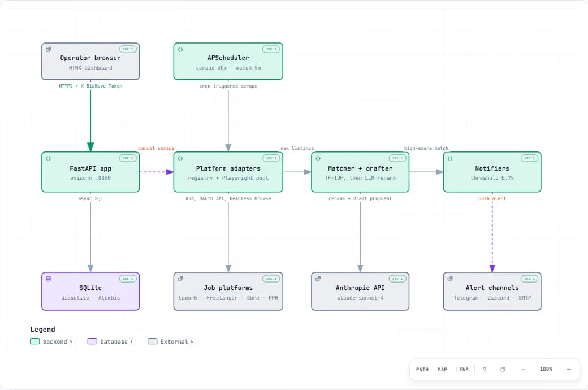Click 'rerank + draft proposal' edge label
The width and height of the screenshot is (588, 390).
(x=360, y=198)
